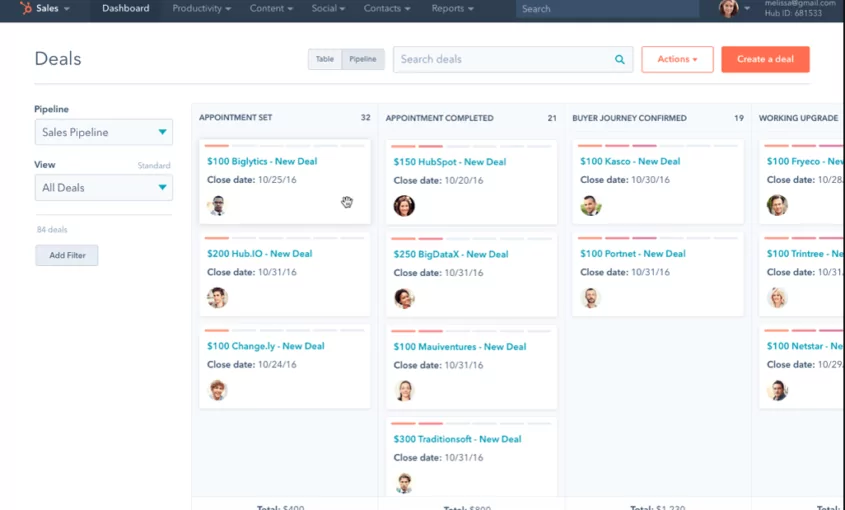Image resolution: width=845 pixels, height=510 pixels.
Task: Switch to Pipeline view toggle
Action: 363,59
